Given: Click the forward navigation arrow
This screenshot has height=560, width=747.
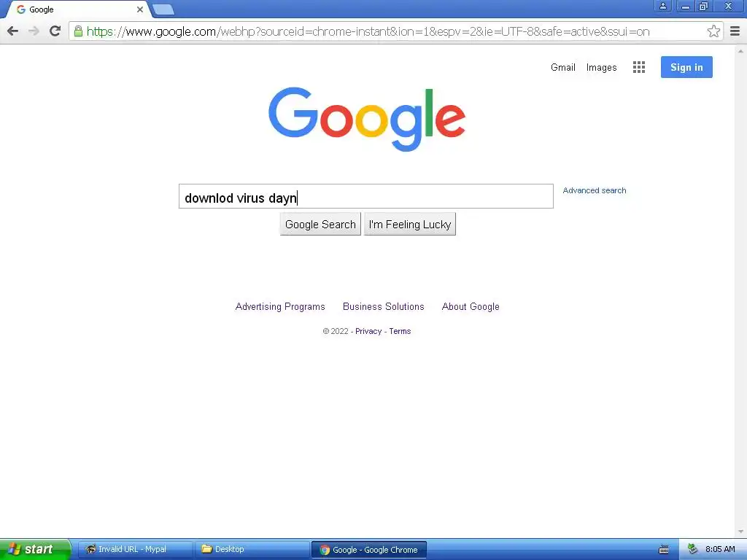Looking at the screenshot, I should [x=34, y=31].
